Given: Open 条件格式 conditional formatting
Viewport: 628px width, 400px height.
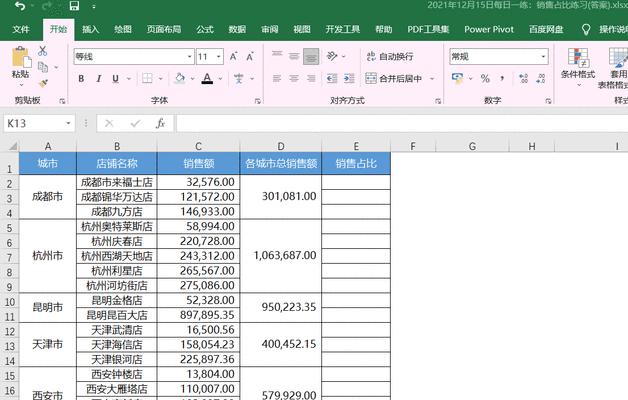Looking at the screenshot, I should 578,66.
